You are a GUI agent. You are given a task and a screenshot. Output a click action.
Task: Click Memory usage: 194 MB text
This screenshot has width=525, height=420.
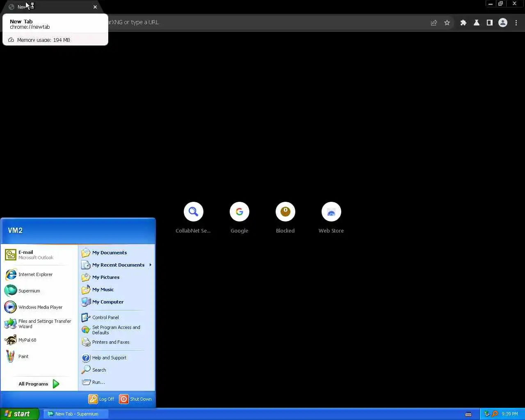click(43, 40)
